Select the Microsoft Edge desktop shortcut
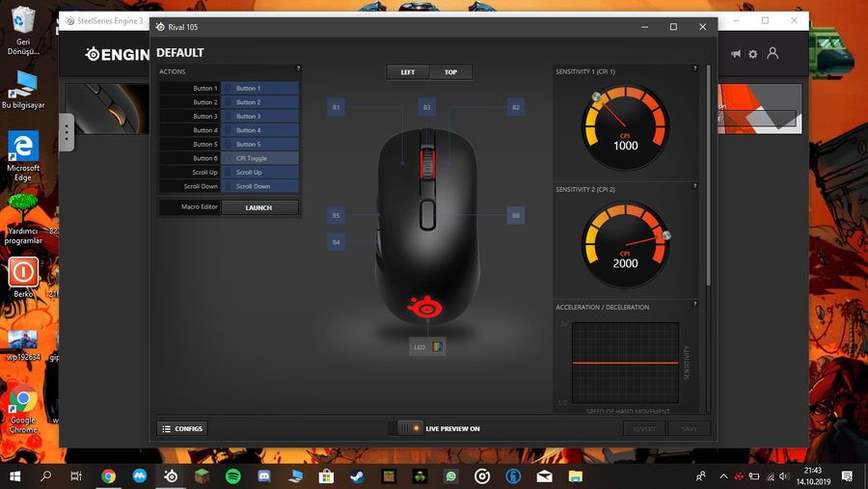The height and width of the screenshot is (489, 868). [x=23, y=156]
